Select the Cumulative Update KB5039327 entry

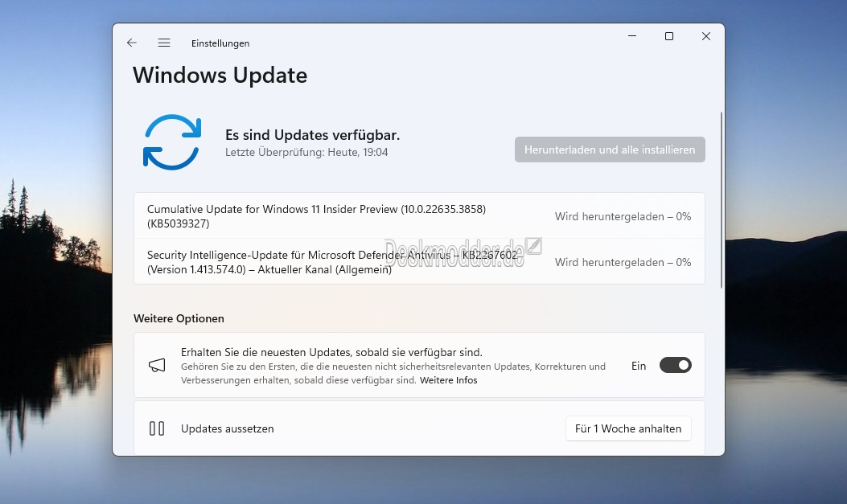(419, 216)
